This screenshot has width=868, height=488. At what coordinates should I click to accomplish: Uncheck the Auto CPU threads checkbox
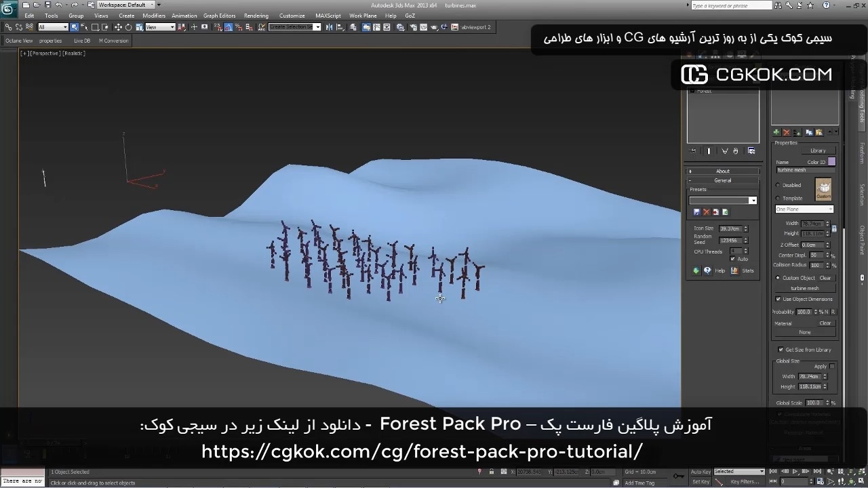[x=732, y=259]
